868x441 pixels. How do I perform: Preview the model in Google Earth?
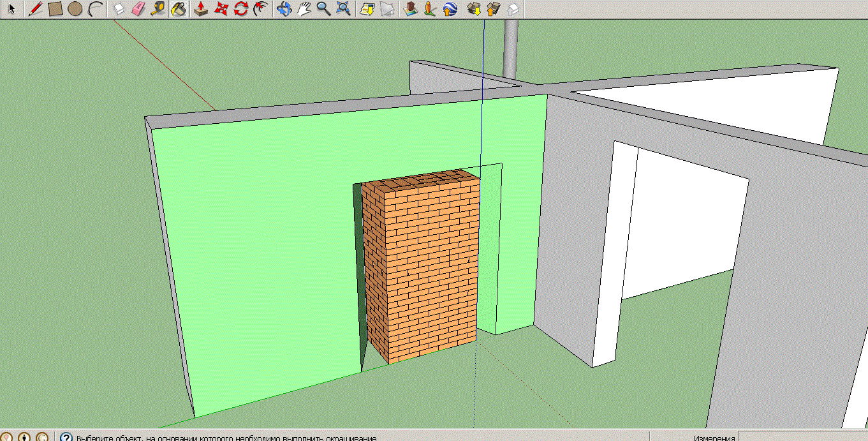click(x=450, y=9)
